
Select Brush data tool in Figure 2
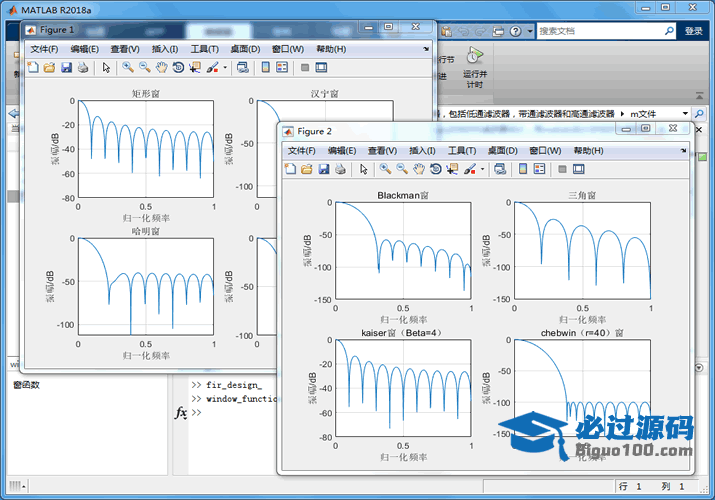pos(470,169)
